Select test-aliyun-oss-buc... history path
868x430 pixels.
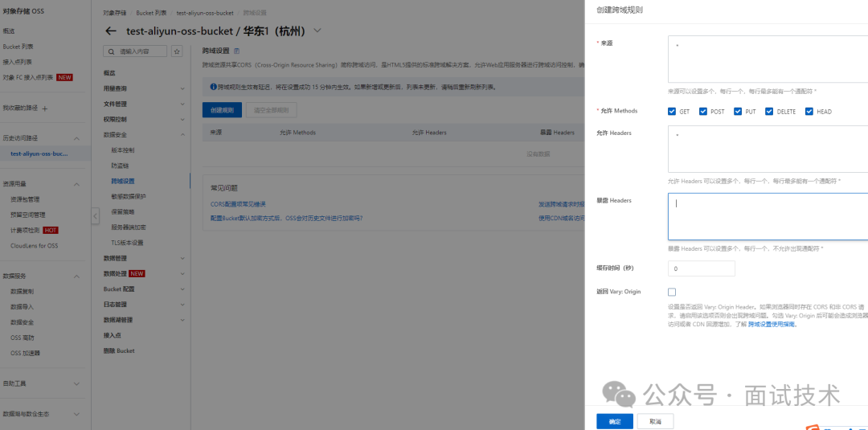[39, 154]
